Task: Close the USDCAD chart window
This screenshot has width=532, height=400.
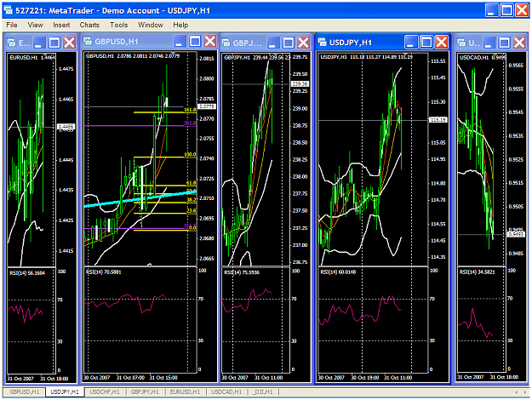Action: (519, 43)
